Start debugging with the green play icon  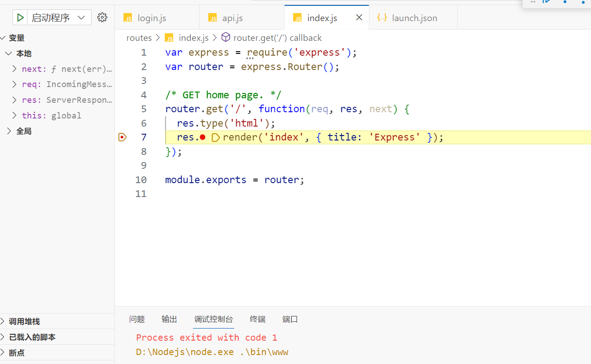pyautogui.click(x=20, y=18)
